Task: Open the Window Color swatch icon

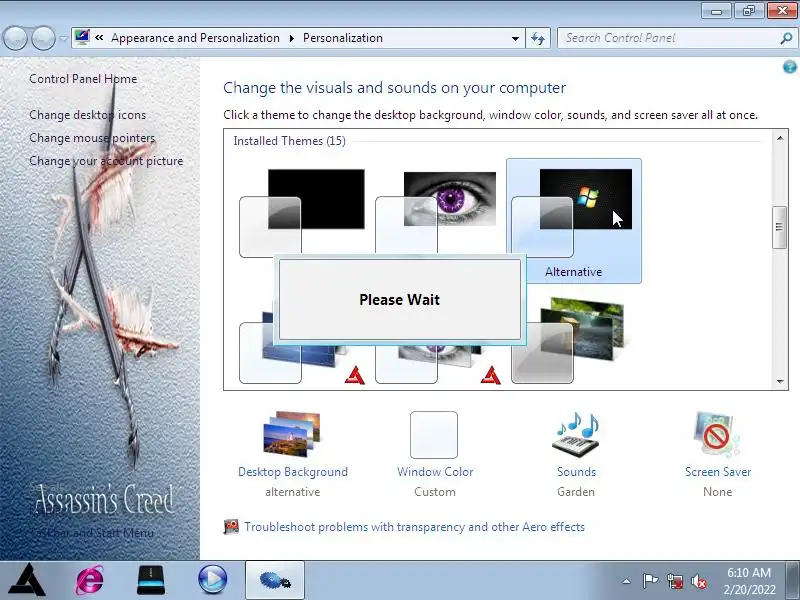Action: click(x=434, y=435)
